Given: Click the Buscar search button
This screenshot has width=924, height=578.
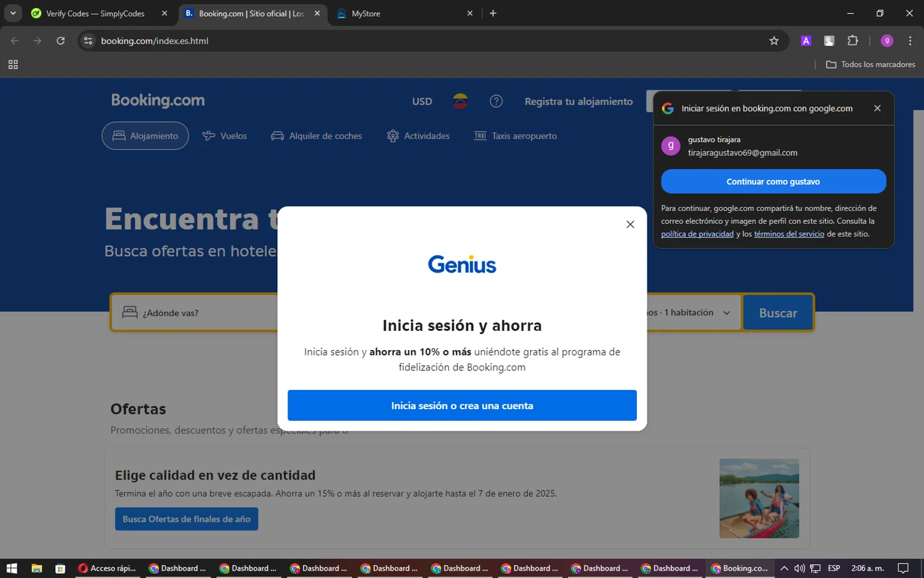Looking at the screenshot, I should click(x=778, y=313).
